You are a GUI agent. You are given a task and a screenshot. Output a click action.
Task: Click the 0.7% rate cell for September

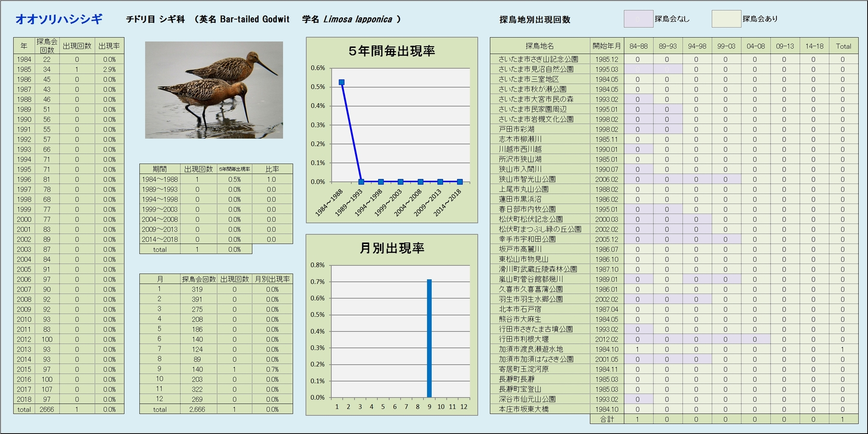coord(272,369)
